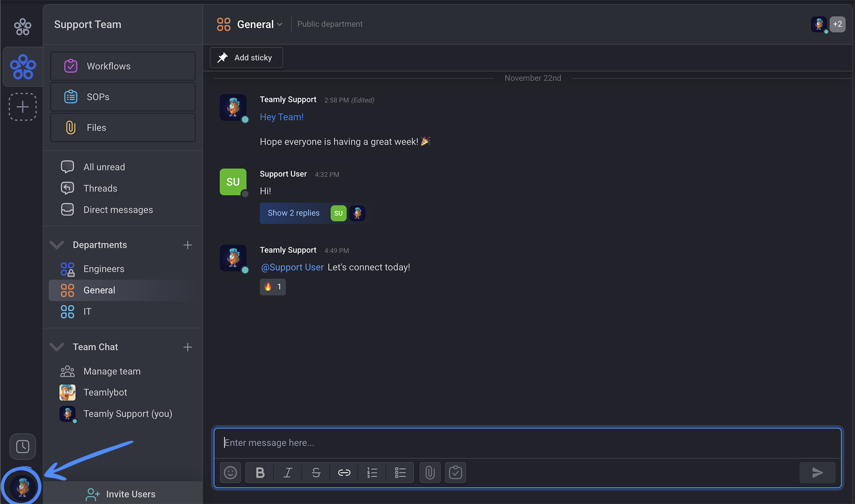Send the message with arrow button

(x=817, y=473)
